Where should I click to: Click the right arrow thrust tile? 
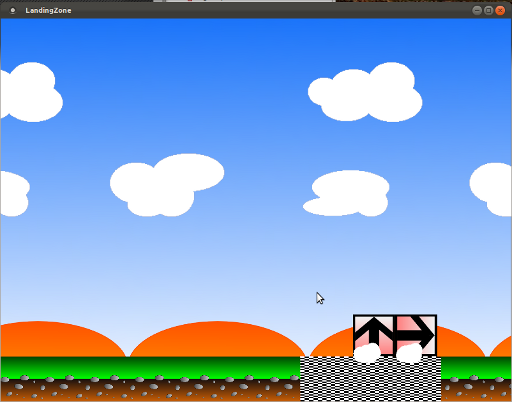coord(416,335)
